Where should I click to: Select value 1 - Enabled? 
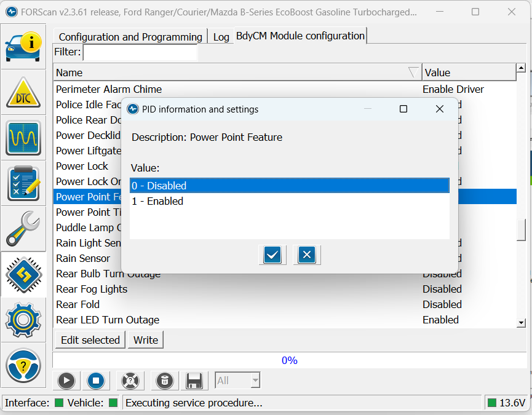tap(290, 201)
